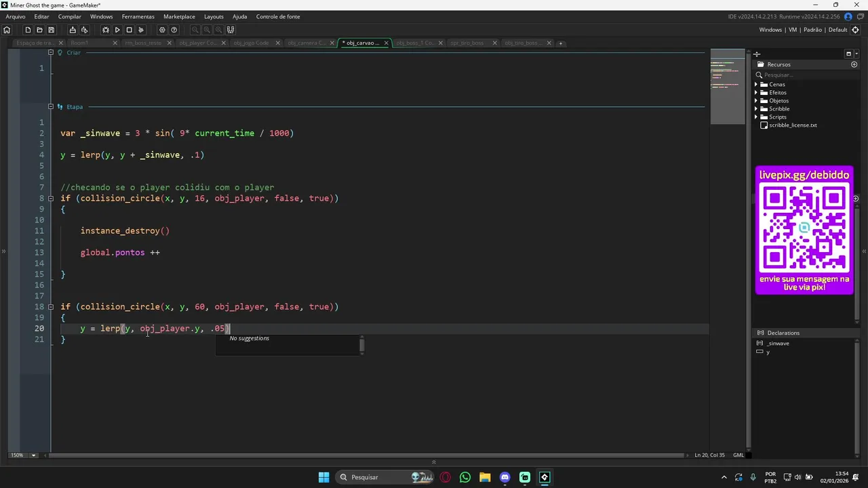Screen dimensions: 868x488
Task: Open the target manager crosshair icon
Action: (x=855, y=30)
